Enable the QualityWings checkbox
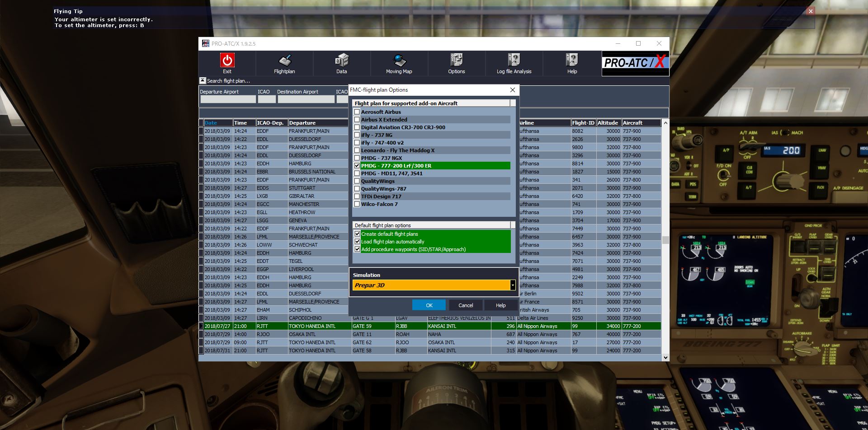The image size is (868, 430). click(357, 181)
